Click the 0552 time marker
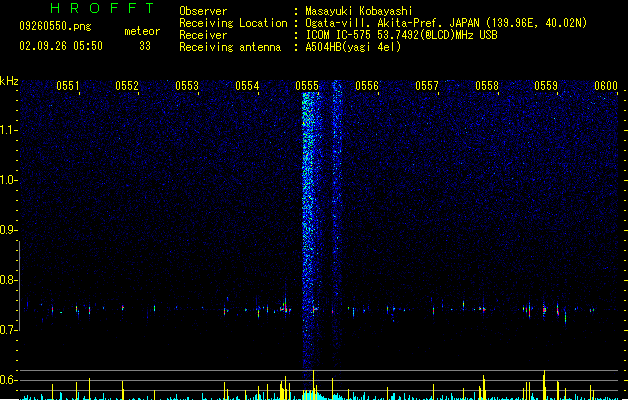Viewport: 629px width, 400px height. click(127, 86)
